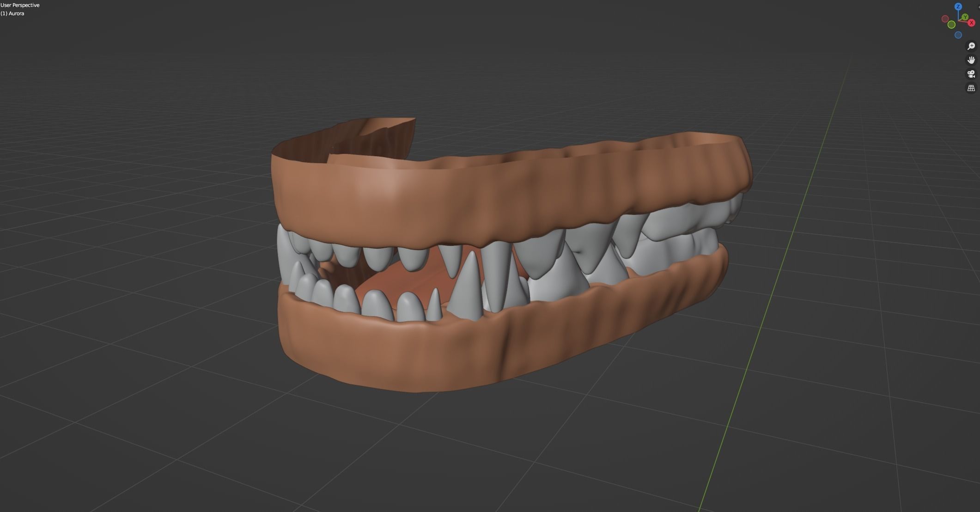Click the faded negative X axis ball
This screenshot has width=980, height=512.
tap(945, 19)
